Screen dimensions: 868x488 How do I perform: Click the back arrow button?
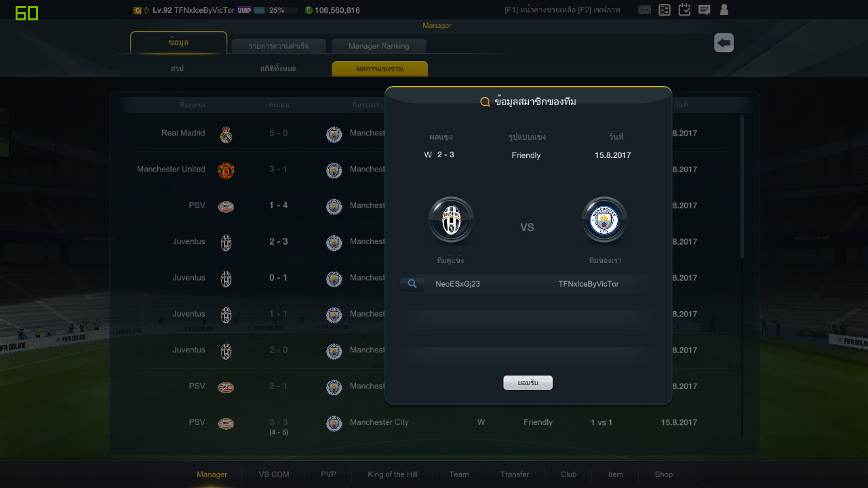coord(724,43)
